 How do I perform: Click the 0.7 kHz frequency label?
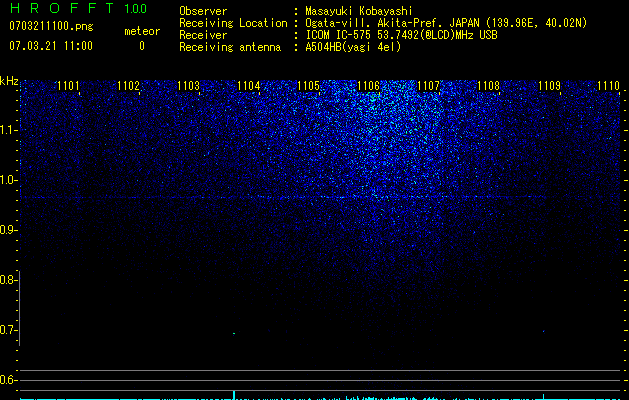pyautogui.click(x=8, y=330)
